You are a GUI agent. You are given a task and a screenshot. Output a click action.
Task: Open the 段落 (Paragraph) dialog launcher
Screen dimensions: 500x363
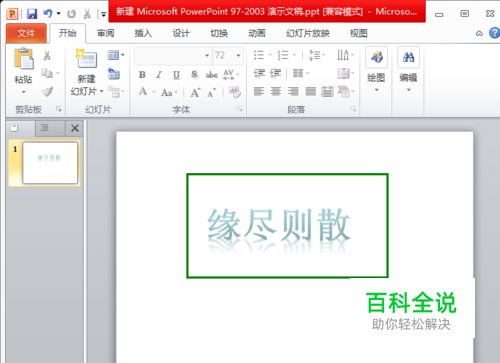pyautogui.click(x=353, y=109)
